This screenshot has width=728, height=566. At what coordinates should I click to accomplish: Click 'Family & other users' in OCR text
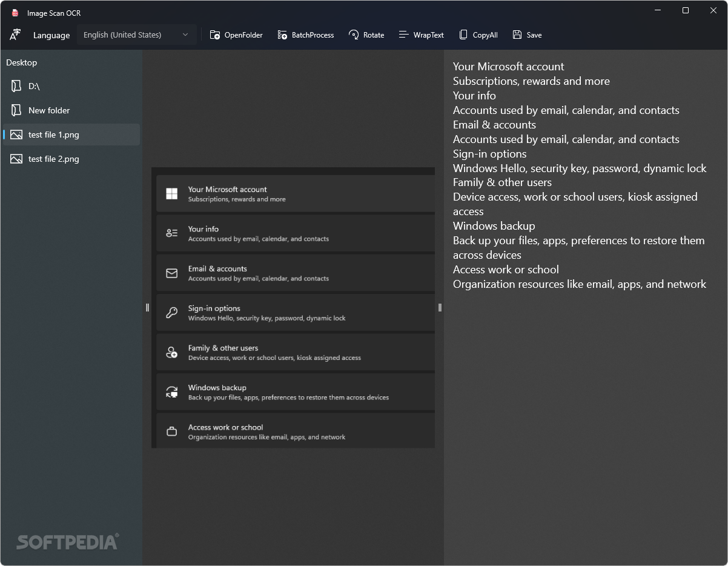coord(502,182)
